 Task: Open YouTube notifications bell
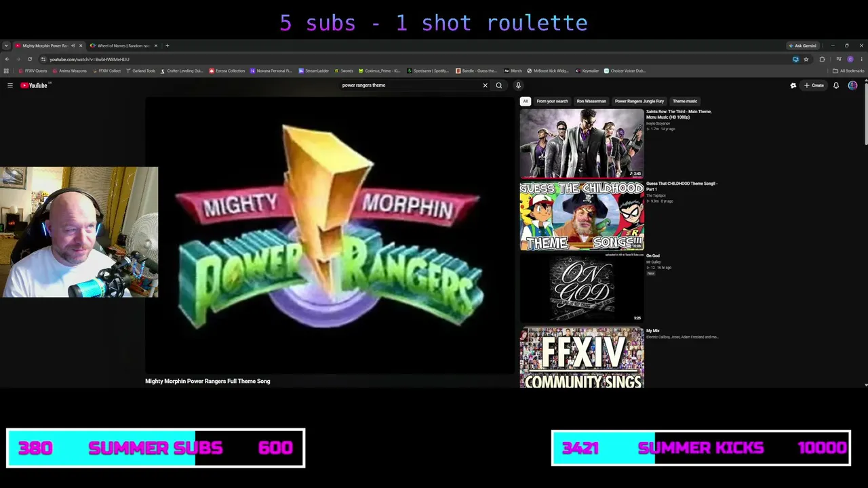pos(836,85)
